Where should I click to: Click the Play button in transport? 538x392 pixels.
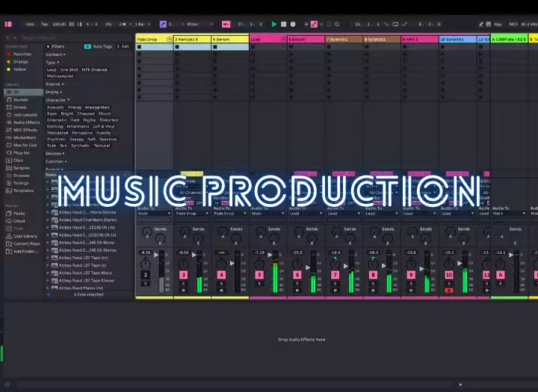pyautogui.click(x=274, y=25)
